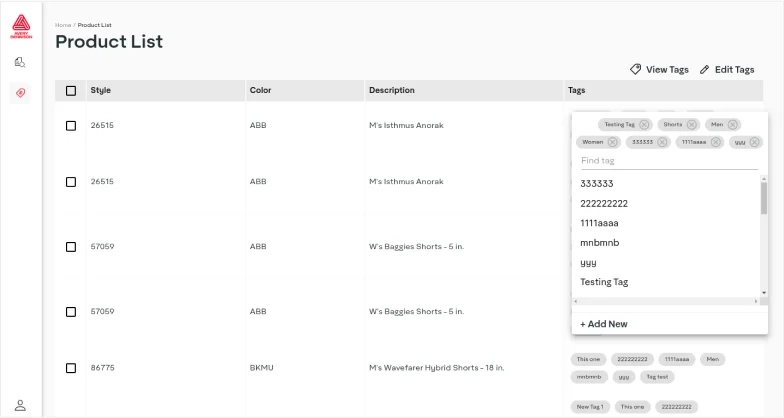Open the user profile icon
The width and height of the screenshot is (784, 418).
(20, 405)
